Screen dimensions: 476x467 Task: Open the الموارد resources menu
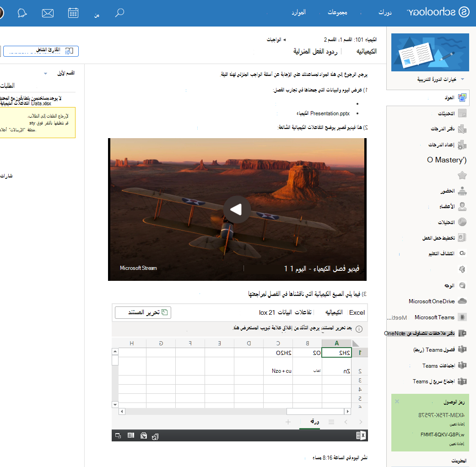tap(298, 12)
